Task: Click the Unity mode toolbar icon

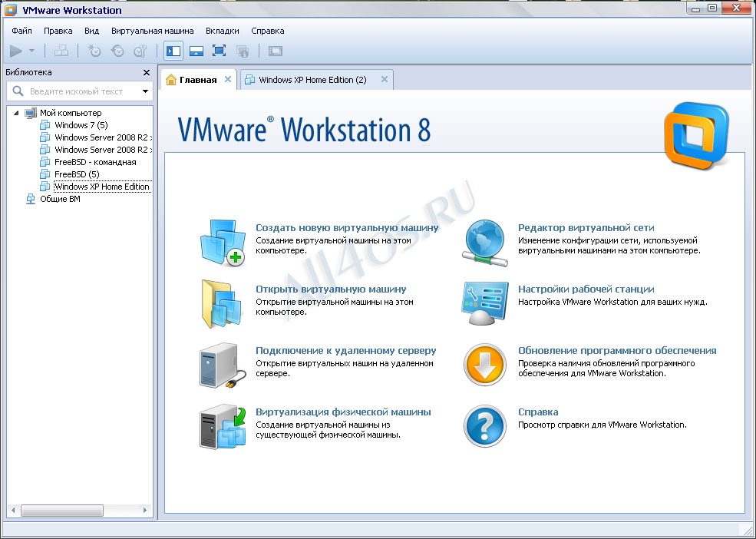Action: 243,51
